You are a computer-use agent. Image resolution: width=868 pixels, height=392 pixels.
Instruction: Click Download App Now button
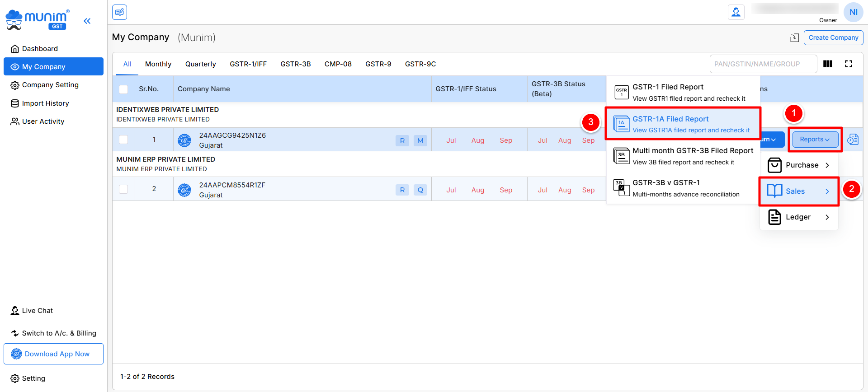click(53, 354)
